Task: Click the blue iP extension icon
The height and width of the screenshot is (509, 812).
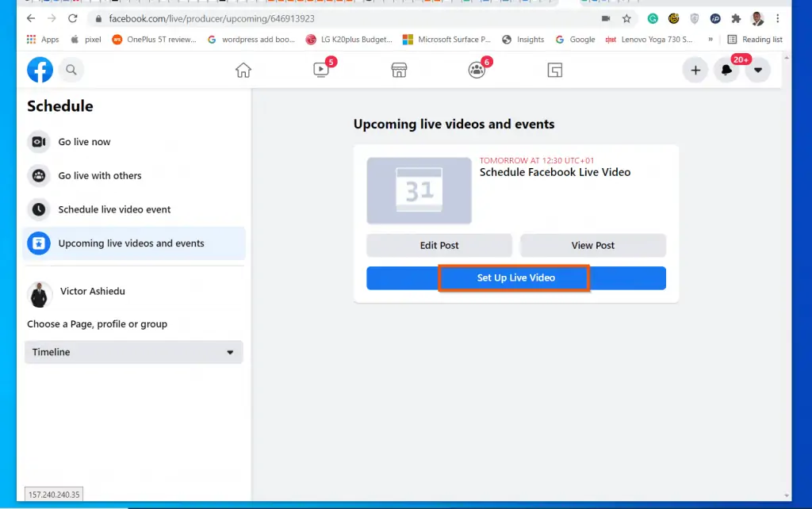Action: tap(715, 19)
